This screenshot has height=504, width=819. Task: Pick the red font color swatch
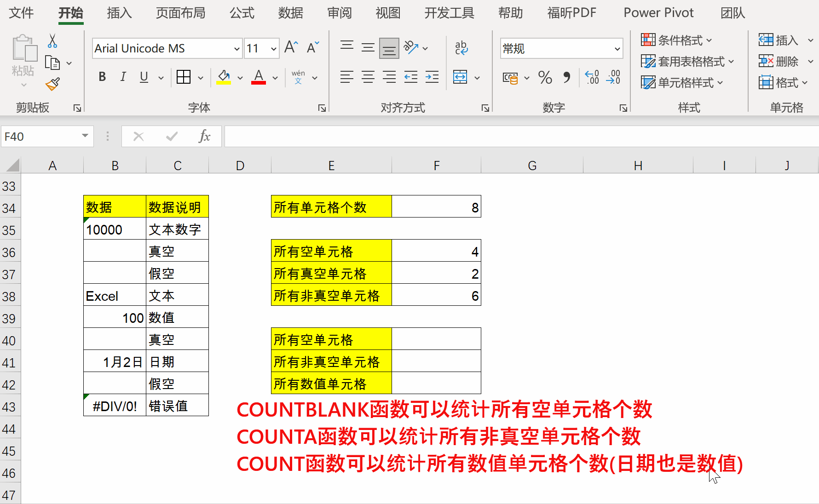(259, 82)
